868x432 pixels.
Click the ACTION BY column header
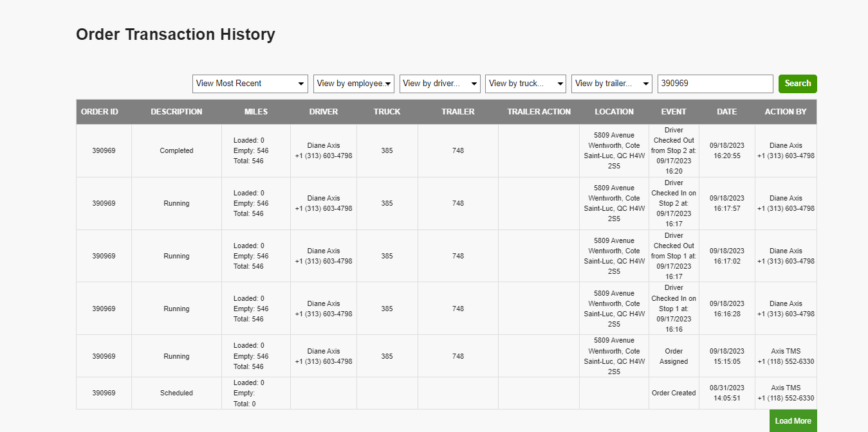(x=786, y=112)
